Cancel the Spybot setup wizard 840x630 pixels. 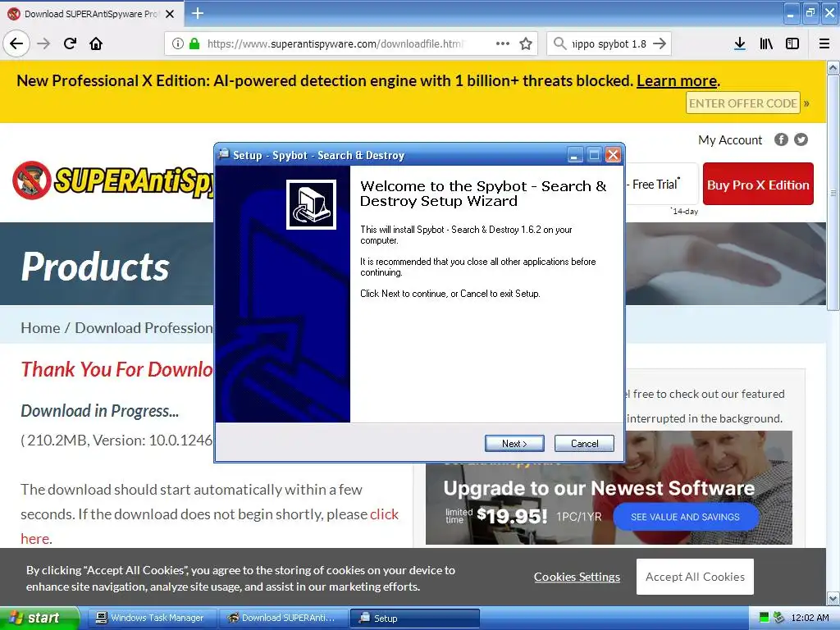(584, 443)
